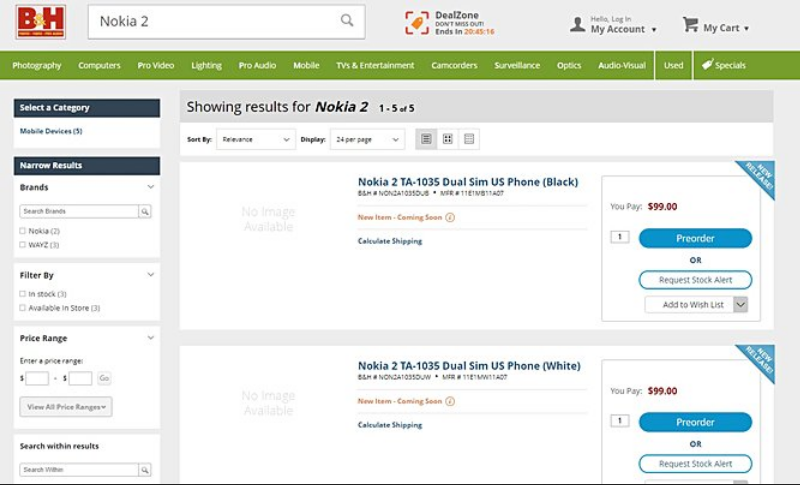
Task: Click the Search Brands magnifier icon
Action: 145,211
